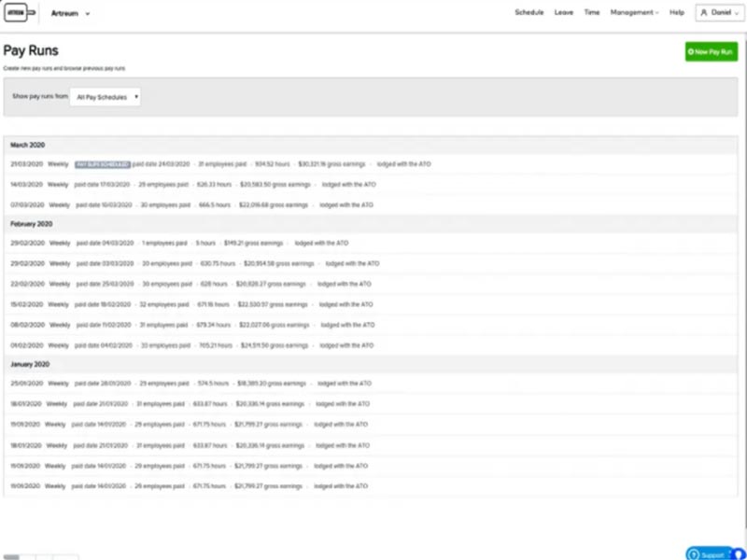The image size is (747, 560).
Task: Open the Artreum organisation switcher dropdown
Action: [71, 14]
